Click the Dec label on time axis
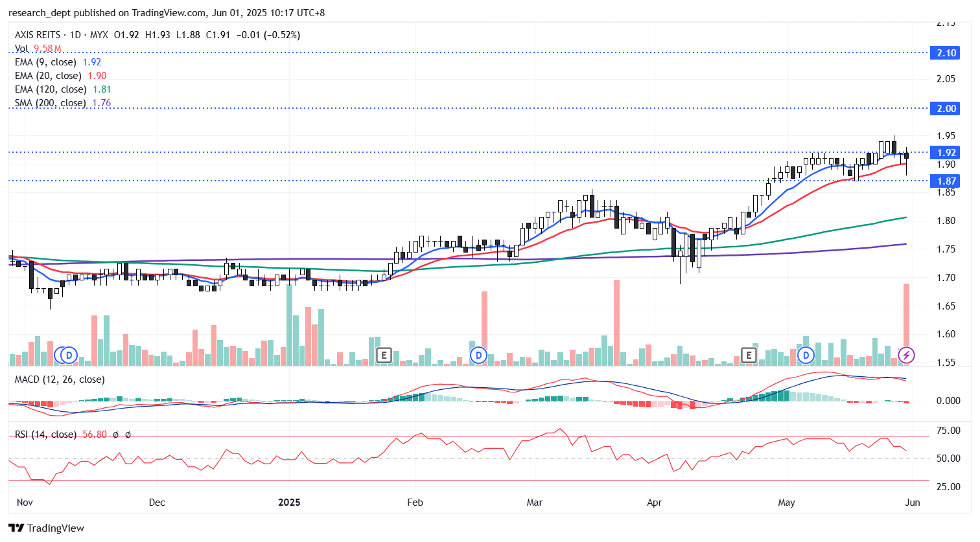 click(157, 502)
